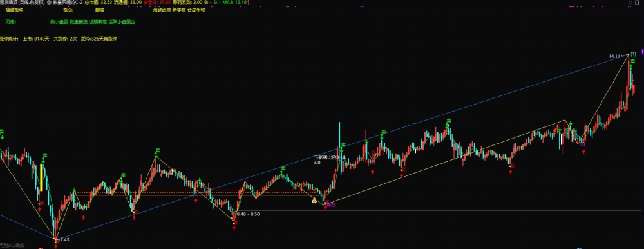Click the round icon before indicator name 教皇买神论C-2
Screen dimensions: 644x249
click(x=50, y=3)
